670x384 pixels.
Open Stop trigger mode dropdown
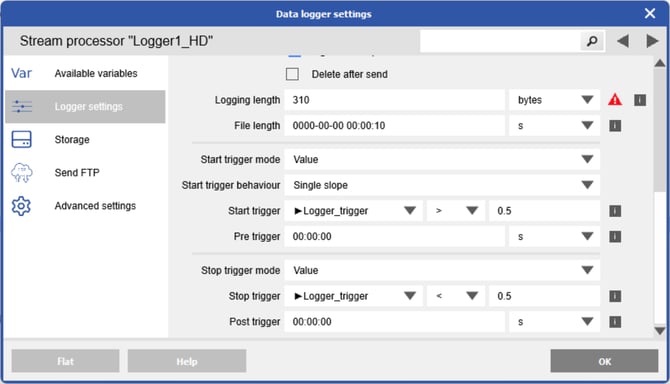point(442,270)
